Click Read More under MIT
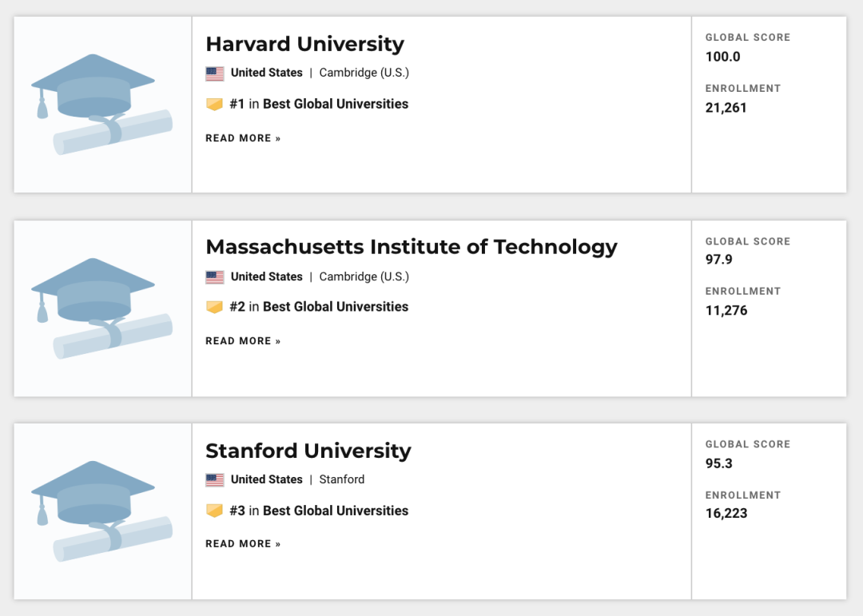This screenshot has height=616, width=863. (243, 341)
